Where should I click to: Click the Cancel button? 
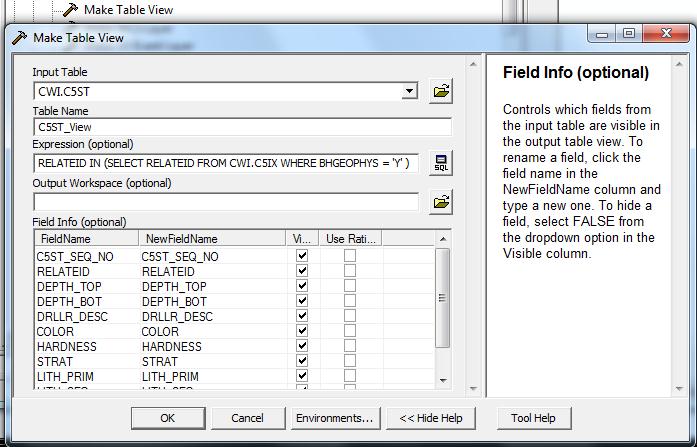pos(247,418)
